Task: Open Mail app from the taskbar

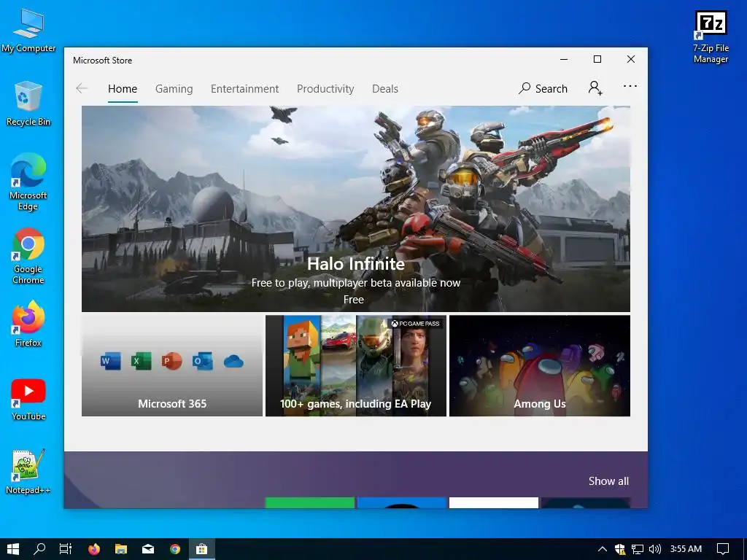Action: click(148, 549)
